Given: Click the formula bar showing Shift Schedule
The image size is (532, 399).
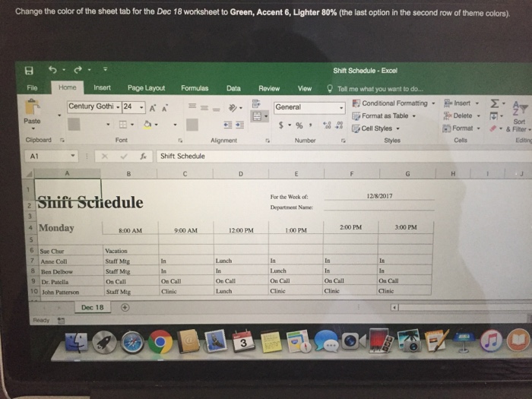Looking at the screenshot, I should [344, 156].
